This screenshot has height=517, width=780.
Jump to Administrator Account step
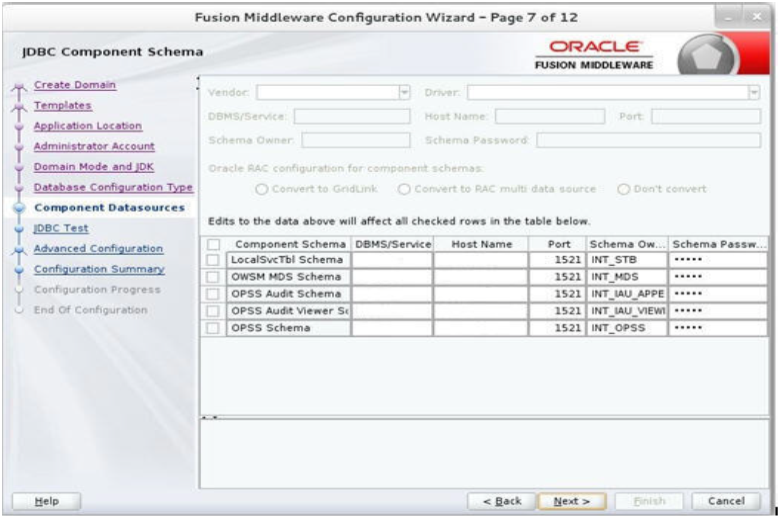tap(94, 146)
